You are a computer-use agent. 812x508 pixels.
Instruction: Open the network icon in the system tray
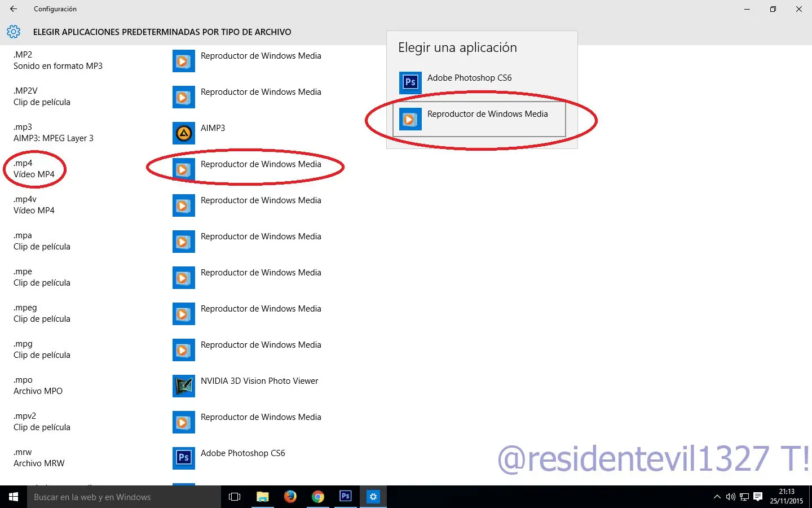(x=744, y=497)
